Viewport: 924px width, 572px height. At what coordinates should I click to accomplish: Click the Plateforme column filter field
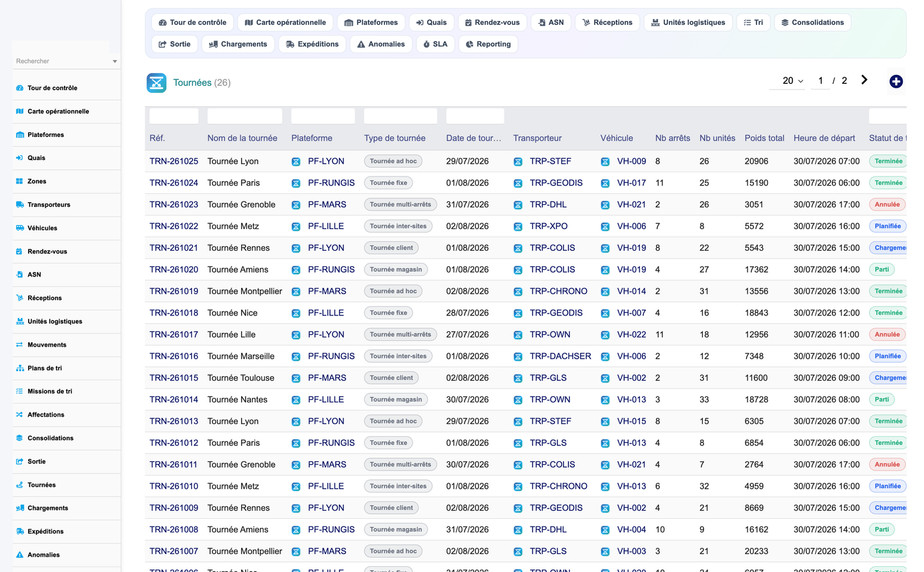point(323,116)
